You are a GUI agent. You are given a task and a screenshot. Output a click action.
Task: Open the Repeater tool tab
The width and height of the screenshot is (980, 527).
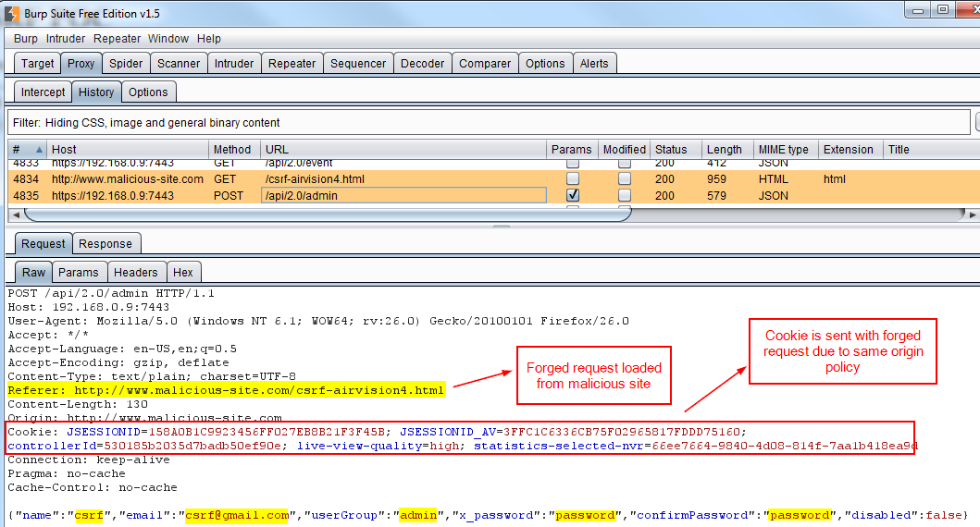tap(292, 63)
